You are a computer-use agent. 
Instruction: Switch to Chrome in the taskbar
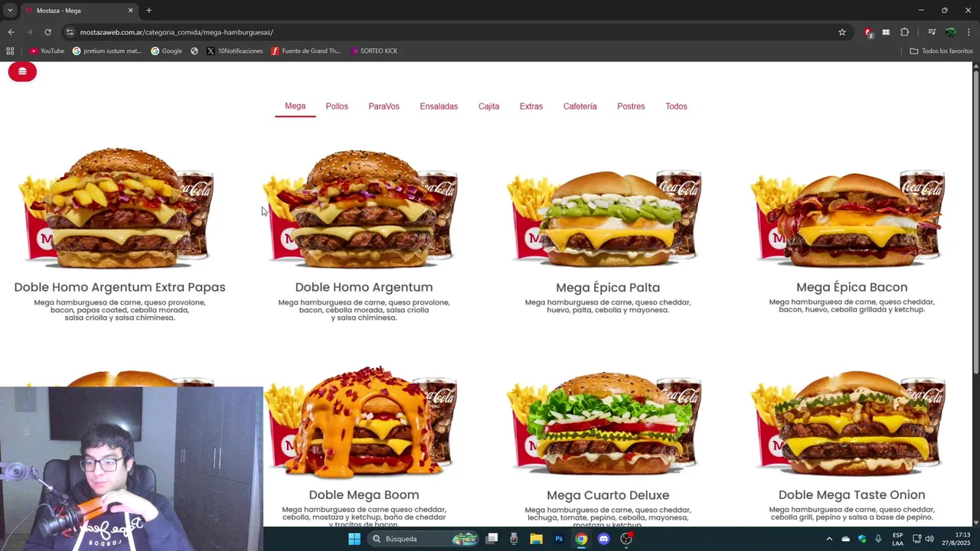(581, 539)
